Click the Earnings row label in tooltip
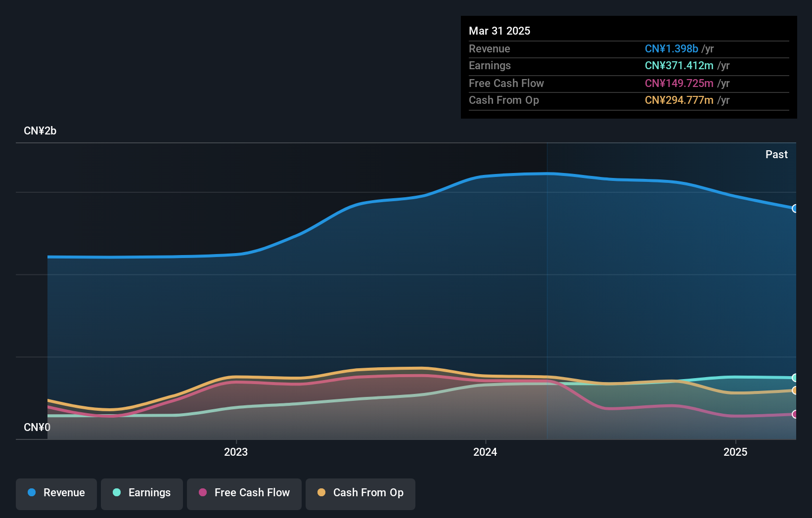The width and height of the screenshot is (812, 518). click(490, 65)
